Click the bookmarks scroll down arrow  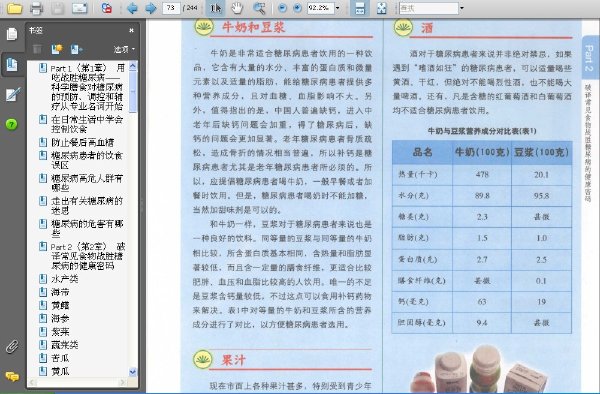[133, 371]
